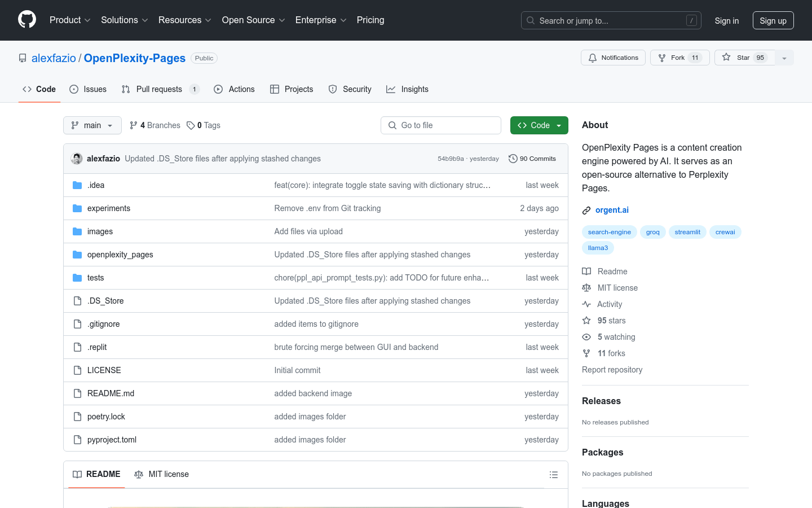Open the Security tab
Viewport: 812px width, 508px height.
click(350, 89)
